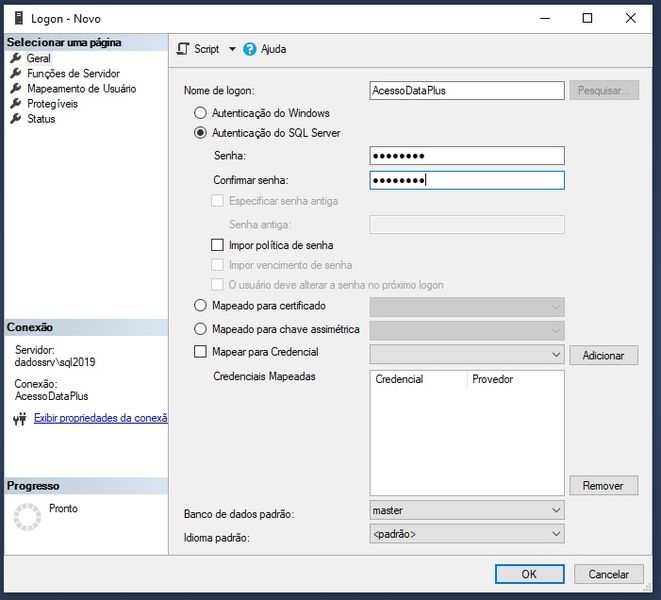This screenshot has width=661, height=600.
Task: Switch to the Mapeamento de Usuário page
Action: pos(81,89)
